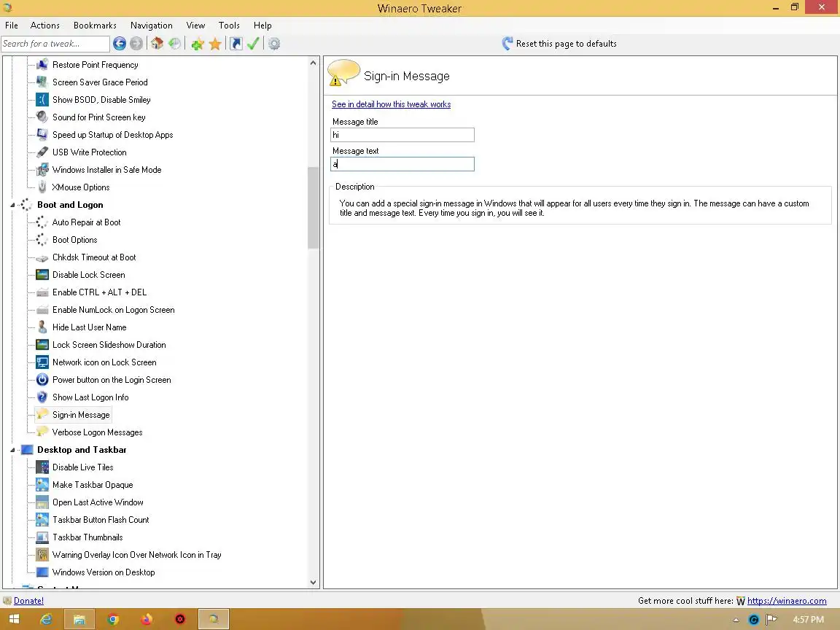Screen dimensions: 840x630
Task: Open bookmarks via the yellow star icon
Action: (x=215, y=44)
